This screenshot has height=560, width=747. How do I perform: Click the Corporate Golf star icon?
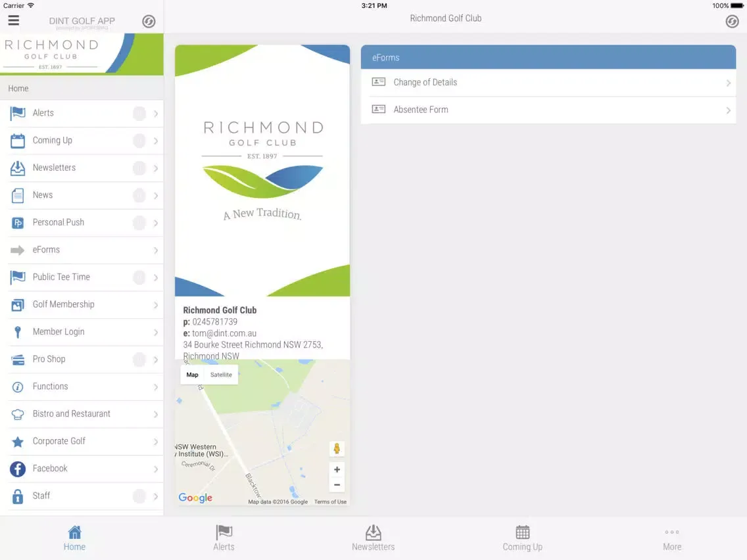pos(18,442)
